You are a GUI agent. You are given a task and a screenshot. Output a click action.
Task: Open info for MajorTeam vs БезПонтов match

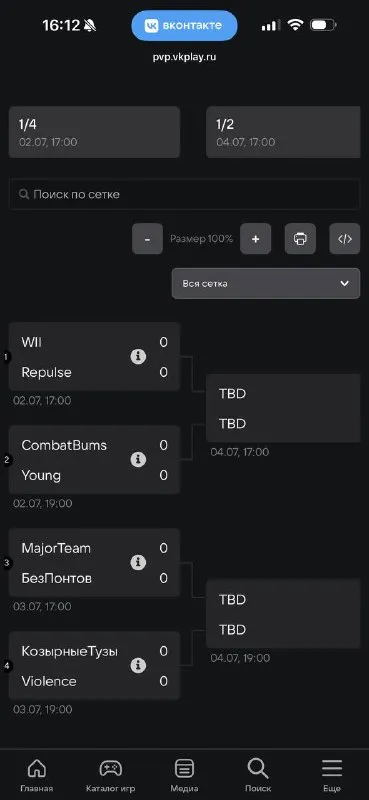click(138, 563)
